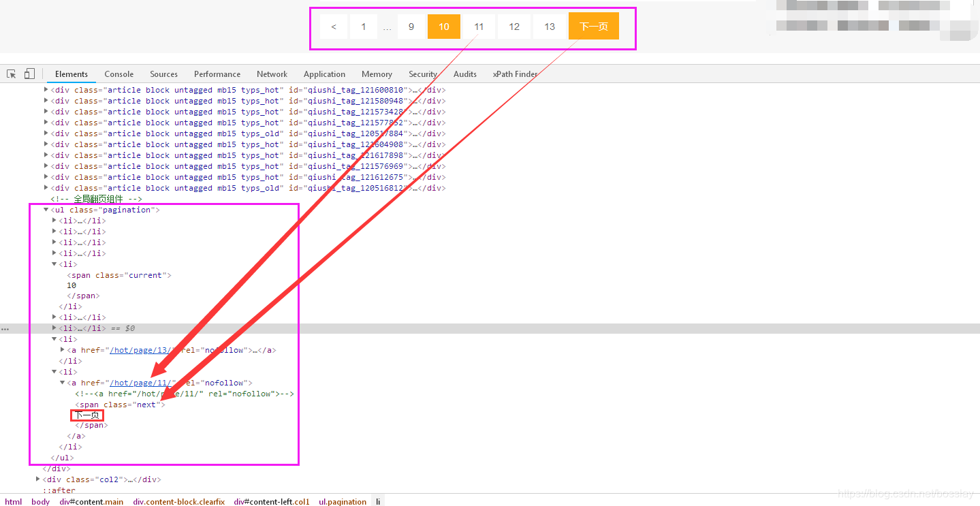
Task: Select typs_old row qiushi_tag_120516812
Action: click(x=248, y=188)
